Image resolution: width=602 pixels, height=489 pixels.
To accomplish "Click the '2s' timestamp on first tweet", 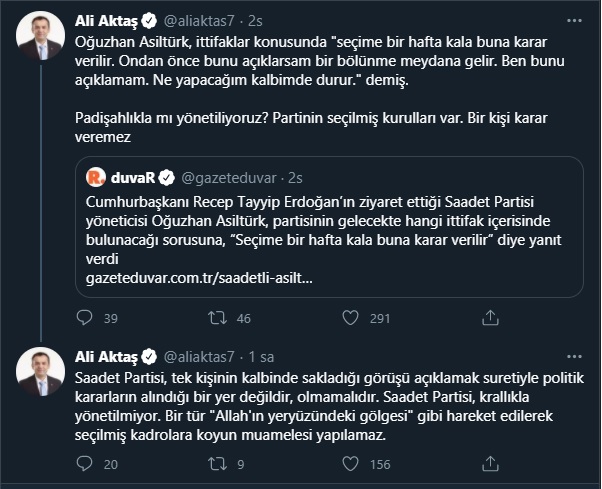I will [254, 18].
